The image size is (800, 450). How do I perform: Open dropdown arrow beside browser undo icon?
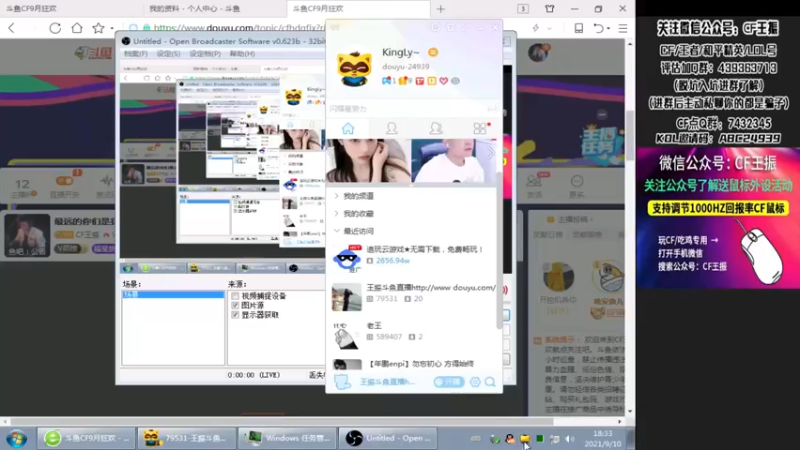coord(608,28)
